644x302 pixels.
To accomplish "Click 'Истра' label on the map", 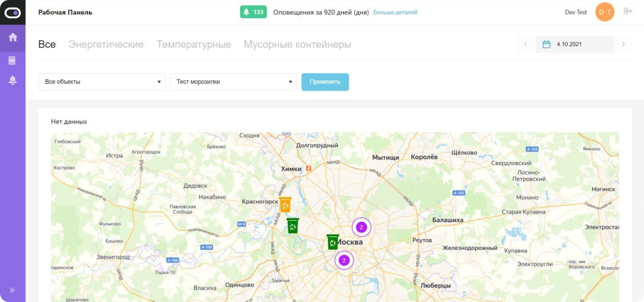I will pyautogui.click(x=114, y=155).
